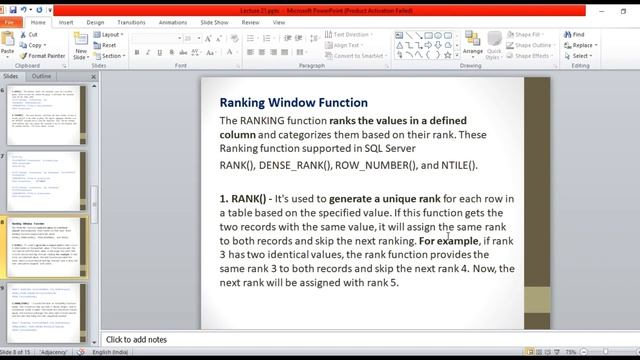Close the slides thumbnail pane
640x360 pixels.
(93, 76)
